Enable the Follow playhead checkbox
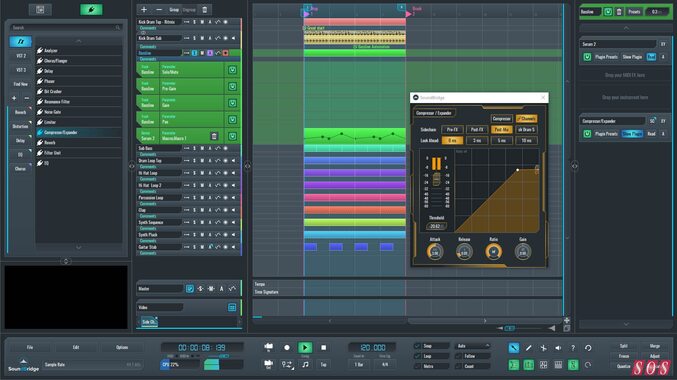 (459, 356)
